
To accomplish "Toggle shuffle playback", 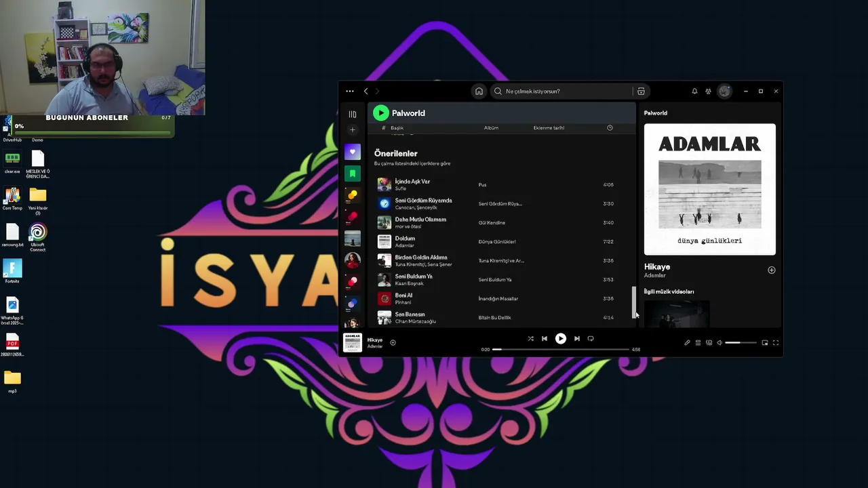I will [530, 339].
